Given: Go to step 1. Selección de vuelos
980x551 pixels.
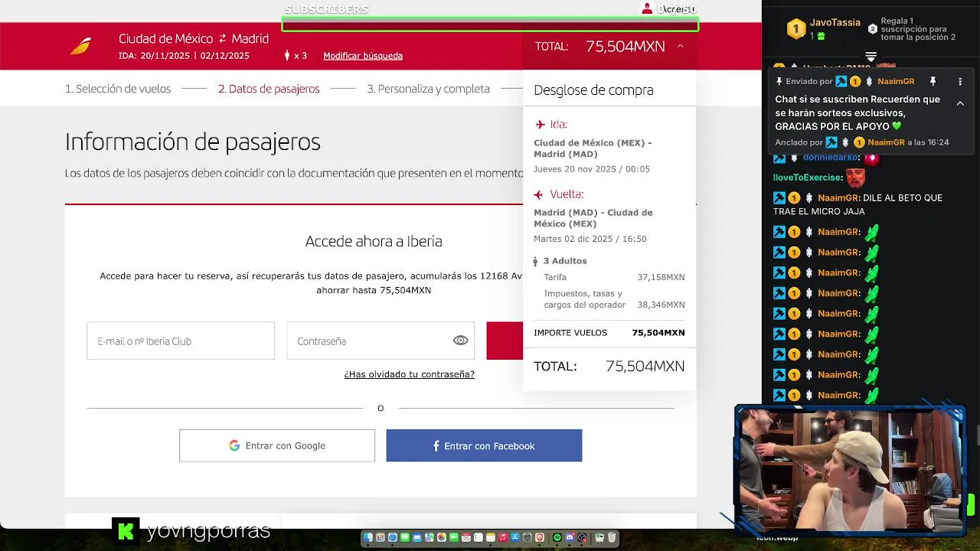Looking at the screenshot, I should (x=118, y=89).
